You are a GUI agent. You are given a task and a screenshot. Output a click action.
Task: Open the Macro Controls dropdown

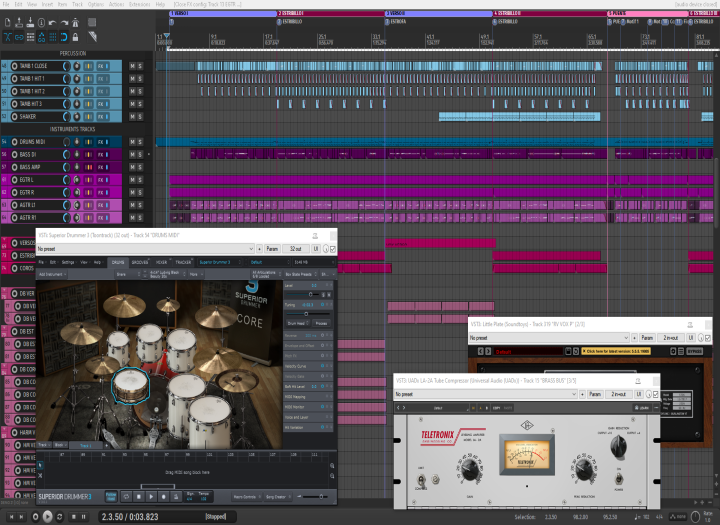point(247,497)
